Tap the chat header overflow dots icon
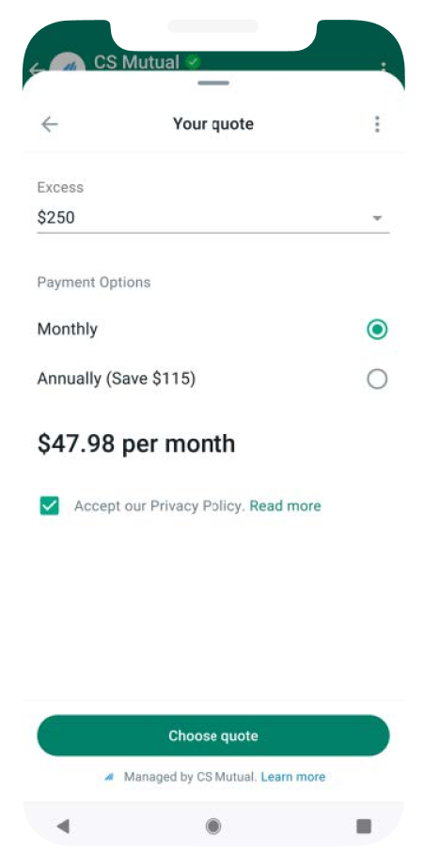 click(384, 67)
